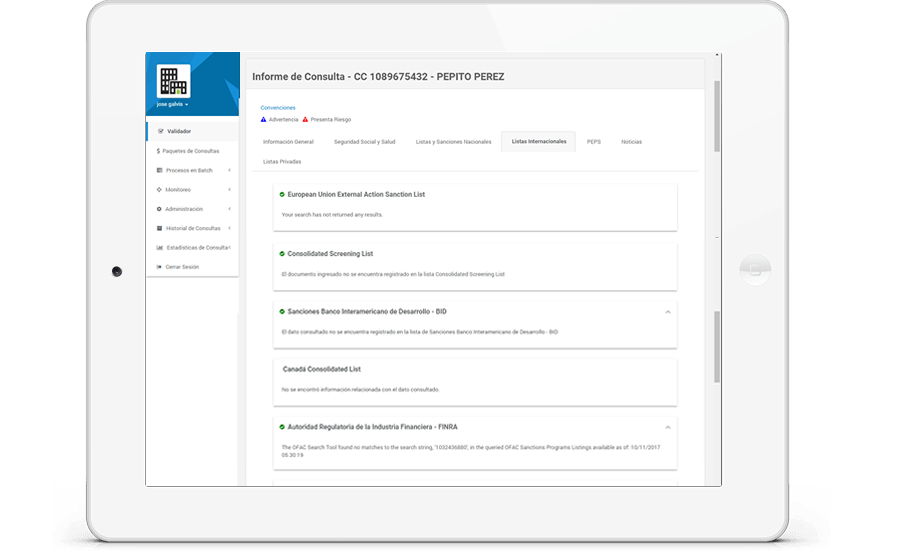The image size is (912, 551).
Task: Click the page vertical scrollbar thumb
Action: [x=716, y=115]
